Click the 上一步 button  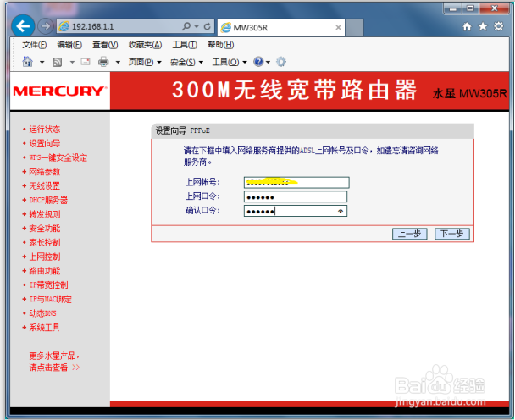(x=409, y=234)
